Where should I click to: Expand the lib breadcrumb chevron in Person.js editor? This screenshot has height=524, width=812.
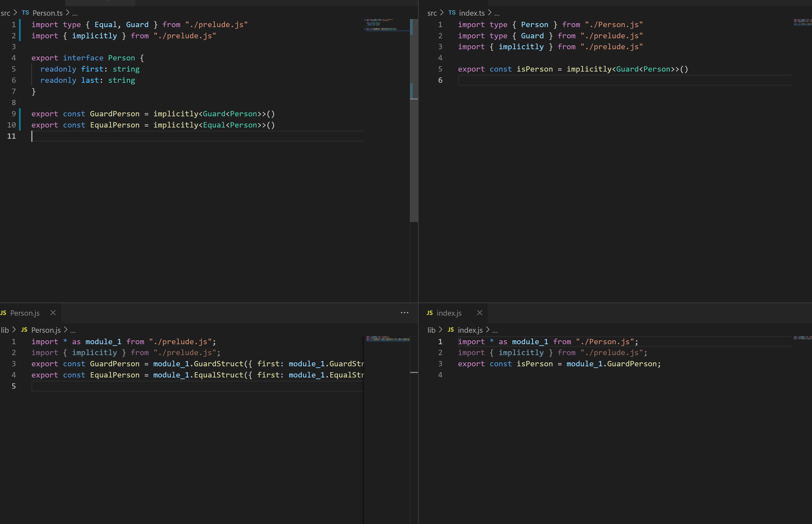tap(14, 330)
